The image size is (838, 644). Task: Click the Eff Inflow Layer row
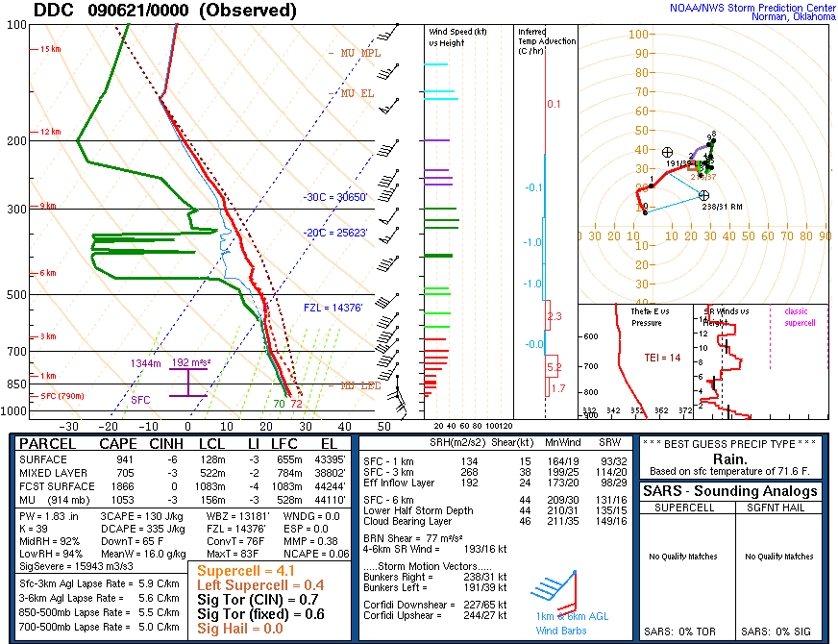495,483
